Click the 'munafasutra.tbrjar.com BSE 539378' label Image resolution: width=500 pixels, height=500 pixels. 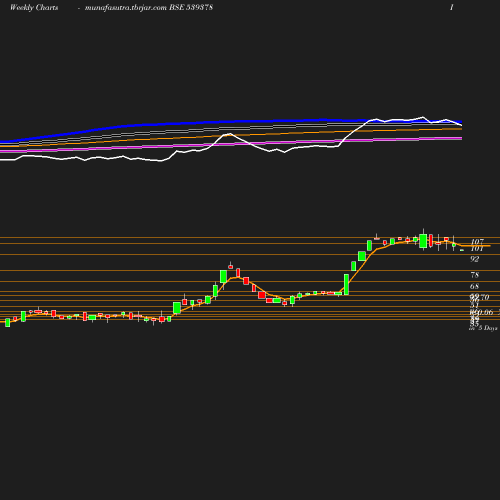pos(149,8)
